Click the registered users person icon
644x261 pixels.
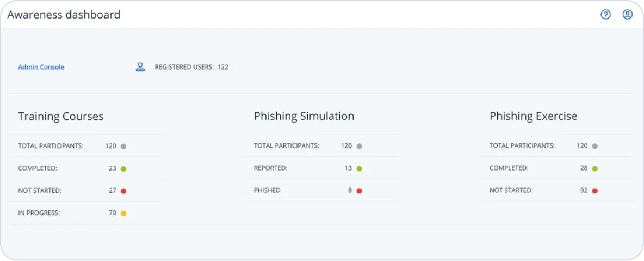(140, 67)
